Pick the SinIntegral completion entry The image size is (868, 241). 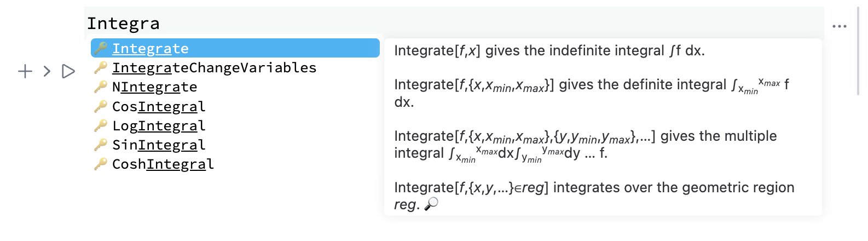(159, 145)
